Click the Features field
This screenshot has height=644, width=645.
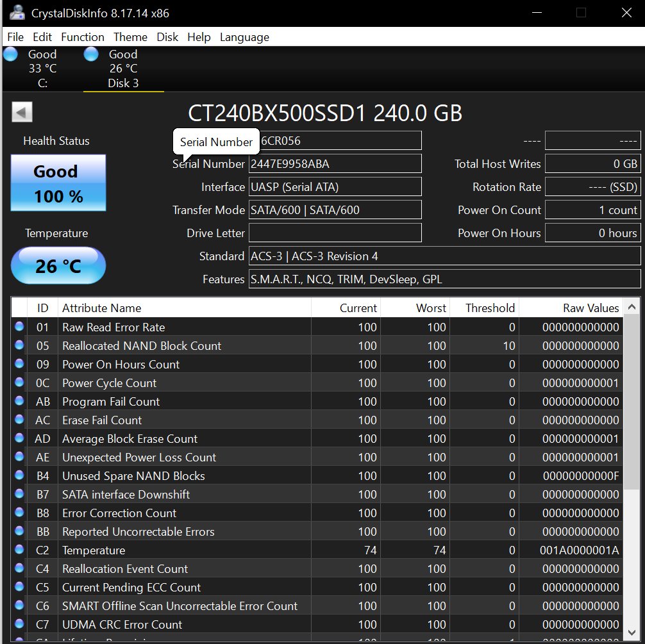(445, 279)
